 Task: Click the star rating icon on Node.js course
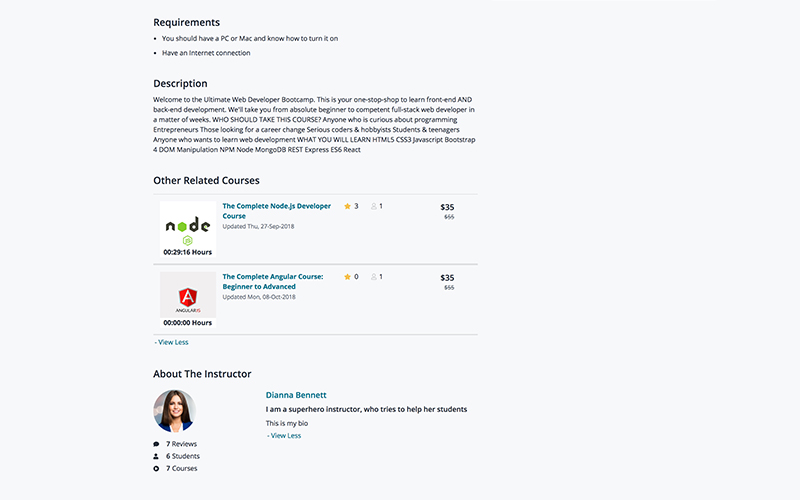pyautogui.click(x=348, y=206)
